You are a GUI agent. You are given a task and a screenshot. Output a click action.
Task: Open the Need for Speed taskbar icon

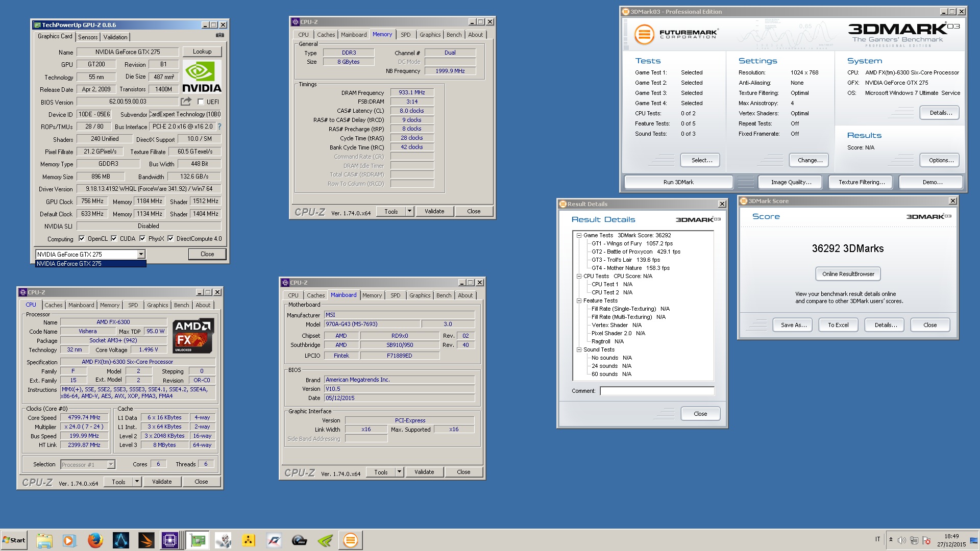[274, 540]
